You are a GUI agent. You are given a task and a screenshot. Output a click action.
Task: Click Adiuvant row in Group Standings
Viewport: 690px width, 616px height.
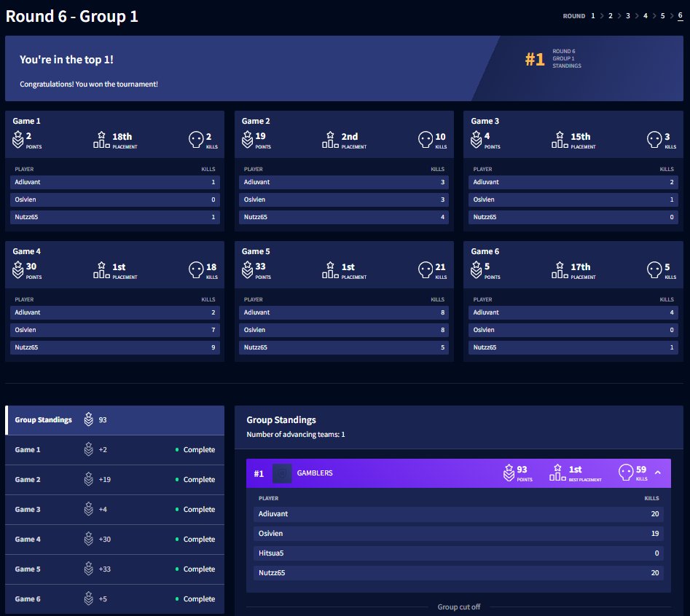click(x=458, y=514)
